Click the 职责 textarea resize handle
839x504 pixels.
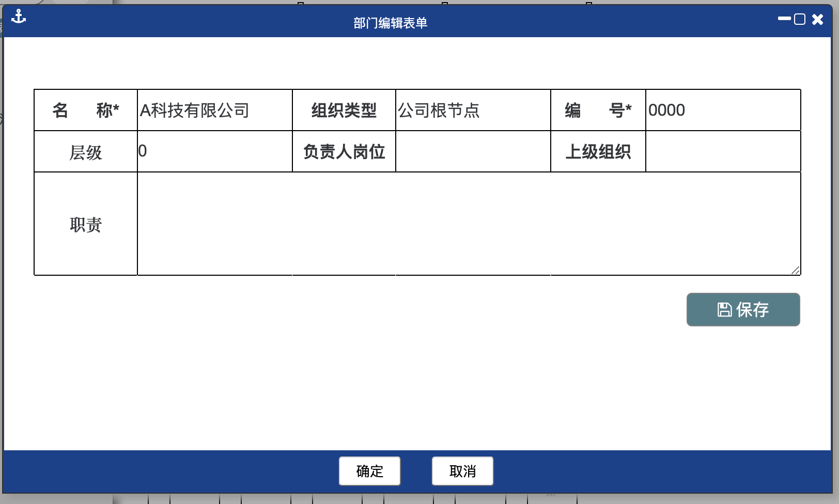(796, 271)
